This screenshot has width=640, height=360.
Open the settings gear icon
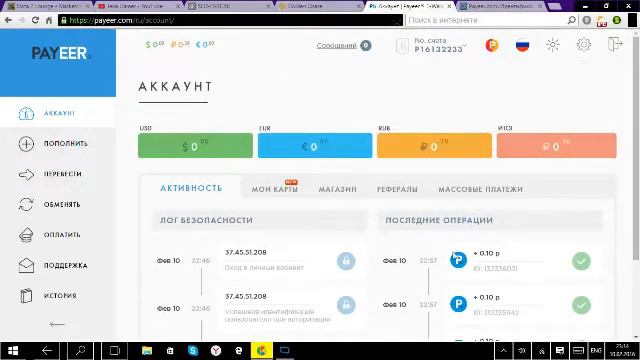pos(584,44)
